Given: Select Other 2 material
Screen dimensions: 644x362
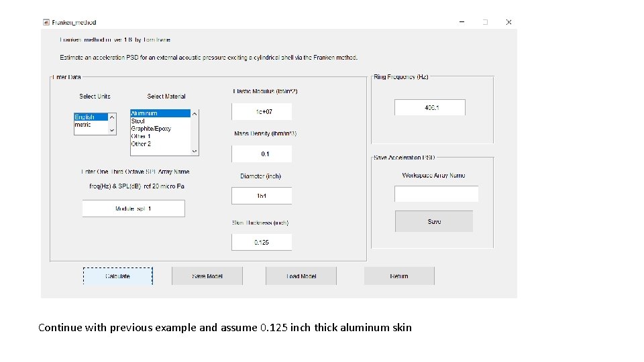Looking at the screenshot, I should [x=160, y=144].
